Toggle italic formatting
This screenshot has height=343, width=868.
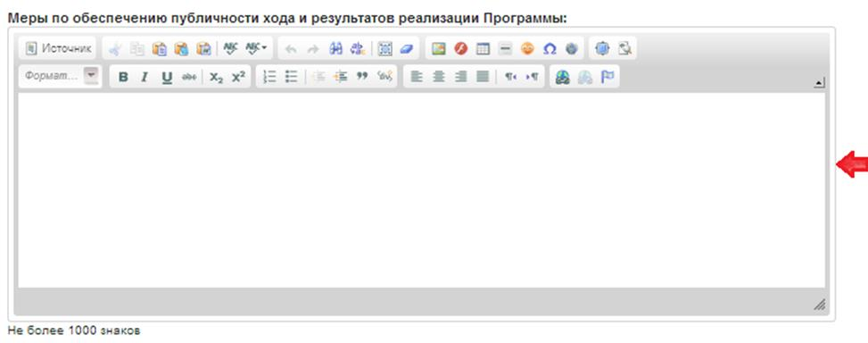click(145, 77)
